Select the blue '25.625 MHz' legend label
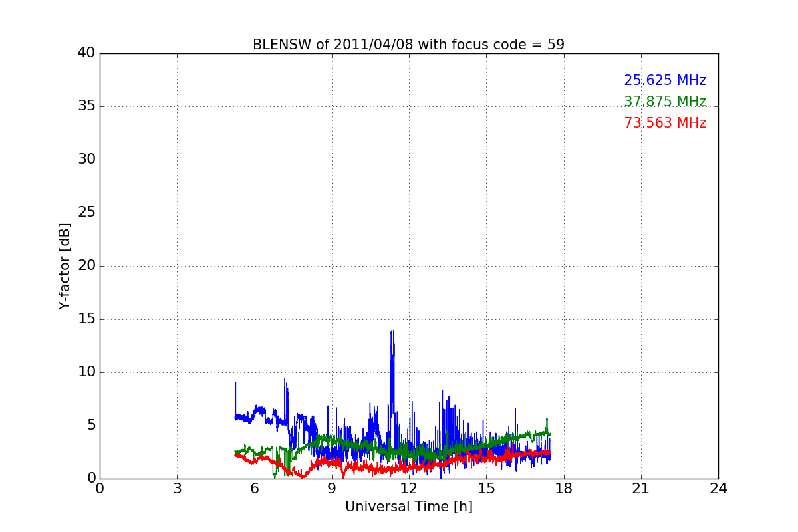Screen dimensions: 798x532 tap(665, 80)
